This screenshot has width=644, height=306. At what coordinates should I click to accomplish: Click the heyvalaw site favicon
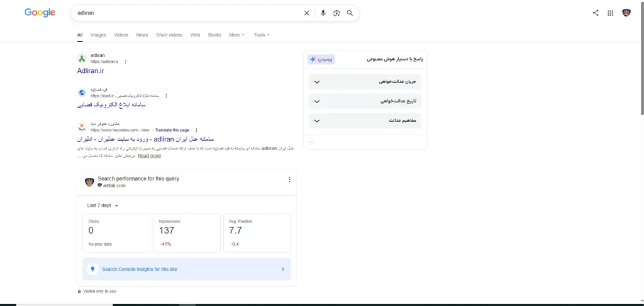coord(82,126)
